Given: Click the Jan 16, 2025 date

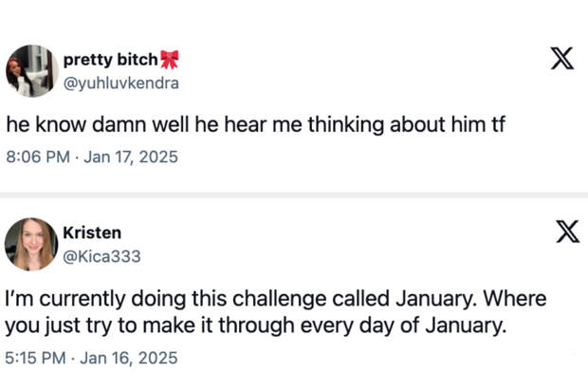Looking at the screenshot, I should pyautogui.click(x=129, y=358).
